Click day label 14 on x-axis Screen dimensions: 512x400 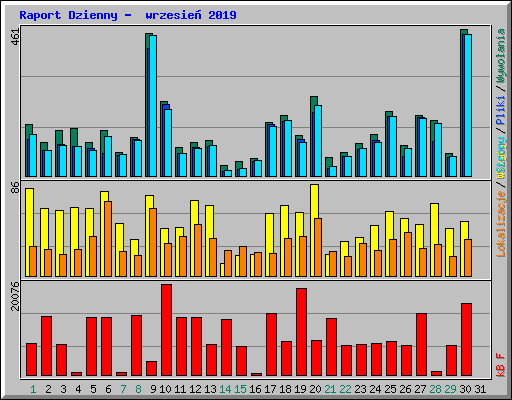(225, 389)
